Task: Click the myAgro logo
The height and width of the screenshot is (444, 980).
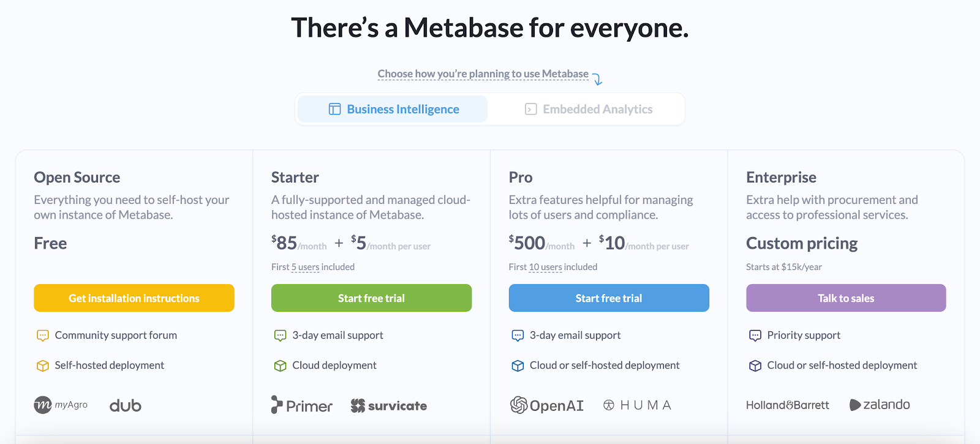Action: tap(61, 405)
